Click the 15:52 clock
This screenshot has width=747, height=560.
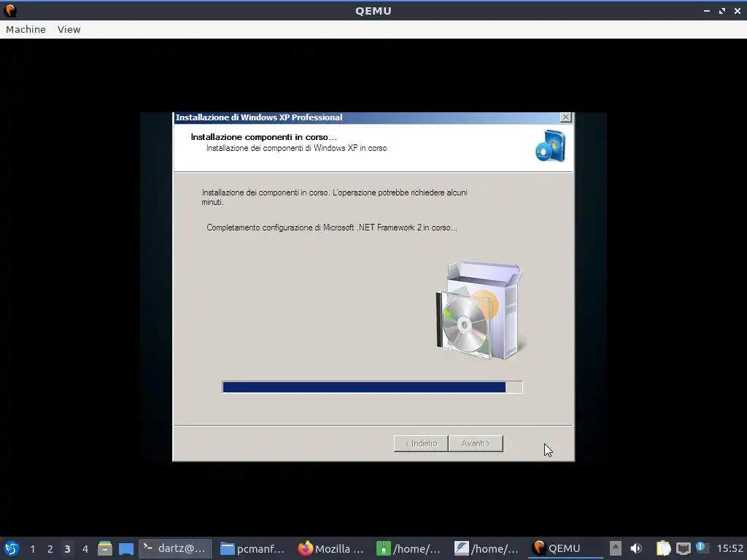coord(729,548)
